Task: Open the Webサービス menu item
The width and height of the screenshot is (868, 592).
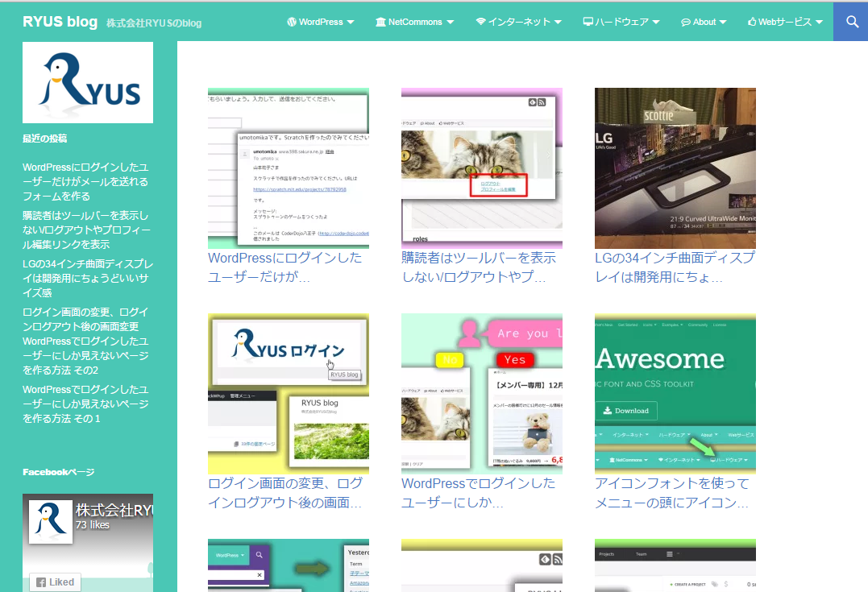Action: pyautogui.click(x=785, y=22)
